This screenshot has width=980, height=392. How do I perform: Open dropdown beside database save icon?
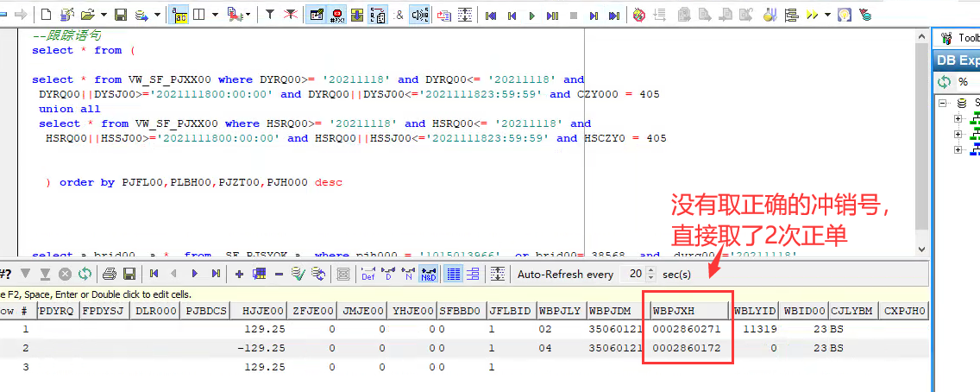[x=157, y=15]
